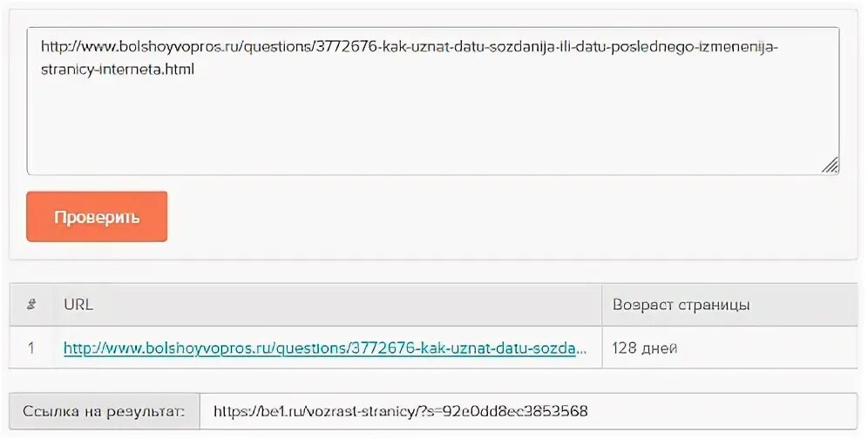This screenshot has width=868, height=439.
Task: Click the stranicy-interneta.html text line in textarea
Action: [118, 69]
